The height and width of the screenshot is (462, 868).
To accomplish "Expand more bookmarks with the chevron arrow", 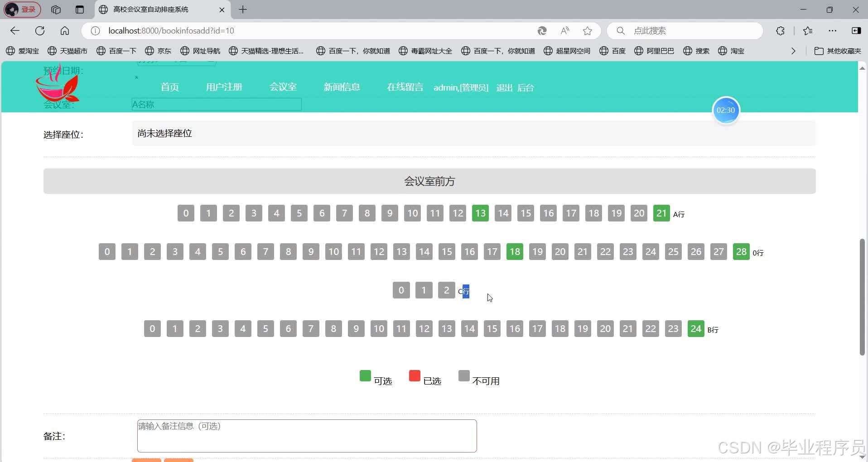I will tap(793, 51).
